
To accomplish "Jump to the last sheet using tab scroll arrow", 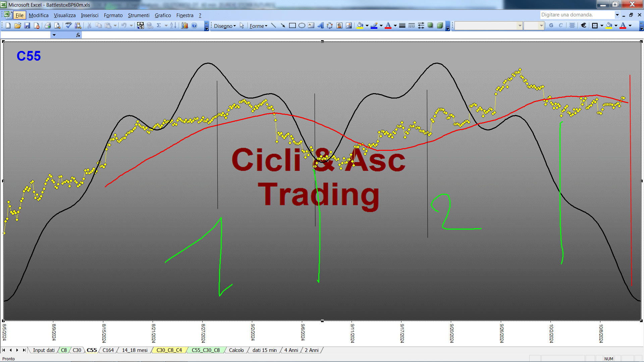I will [x=24, y=350].
